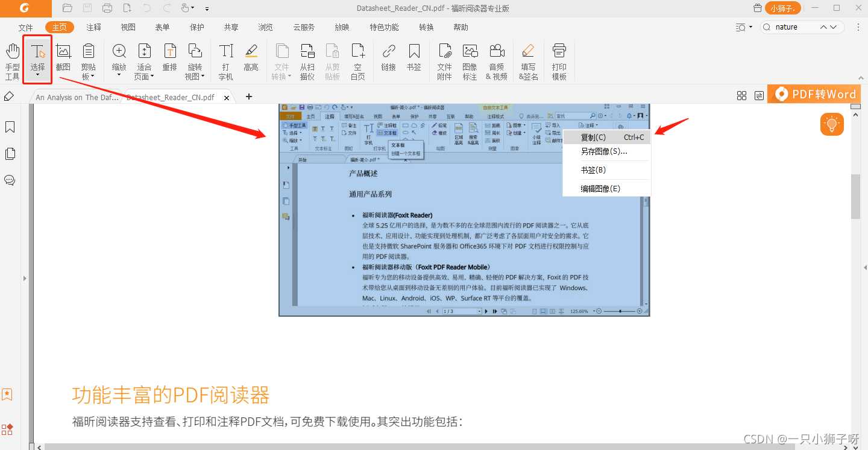868x450 pixels.
Task: Go to next search result arrow
Action: (x=834, y=27)
